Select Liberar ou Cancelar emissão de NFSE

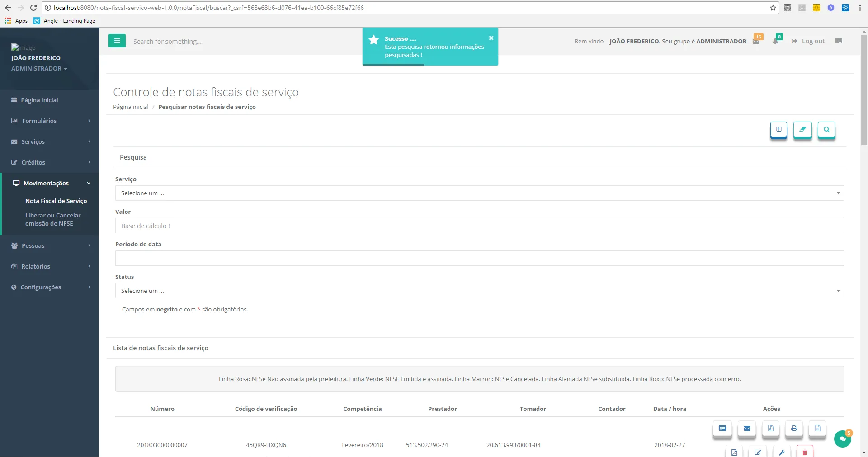click(x=53, y=219)
